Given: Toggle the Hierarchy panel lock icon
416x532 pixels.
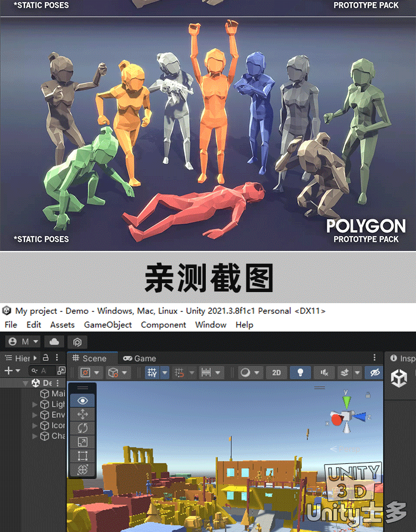Looking at the screenshot, I should pos(46,357).
